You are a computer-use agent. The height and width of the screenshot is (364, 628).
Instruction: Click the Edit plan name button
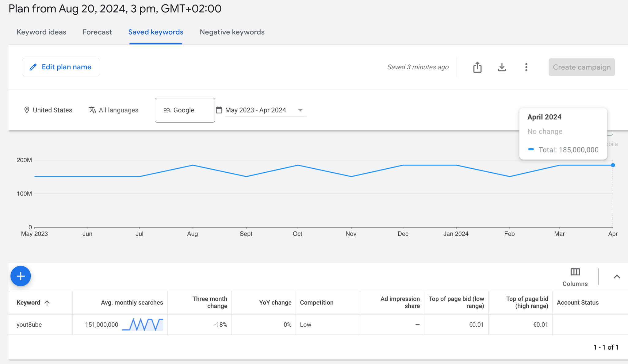pyautogui.click(x=61, y=67)
